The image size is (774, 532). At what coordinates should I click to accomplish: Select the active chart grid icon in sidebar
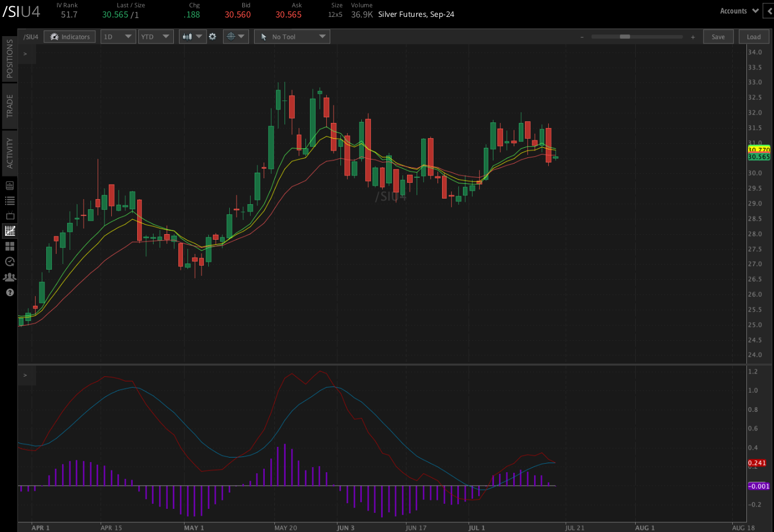pyautogui.click(x=10, y=231)
